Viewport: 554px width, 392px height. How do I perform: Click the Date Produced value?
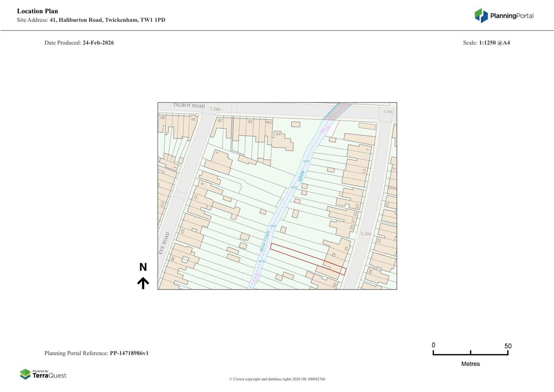click(98, 43)
